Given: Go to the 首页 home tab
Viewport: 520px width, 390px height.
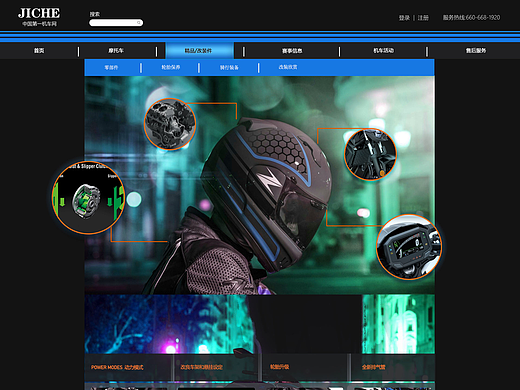Looking at the screenshot, I should [39, 51].
